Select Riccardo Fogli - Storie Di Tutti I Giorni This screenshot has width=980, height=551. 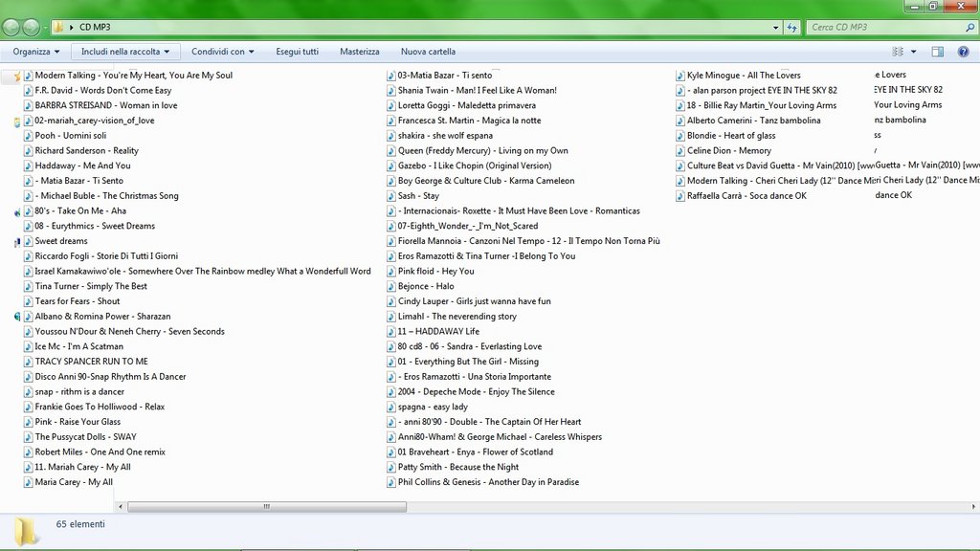click(x=101, y=256)
